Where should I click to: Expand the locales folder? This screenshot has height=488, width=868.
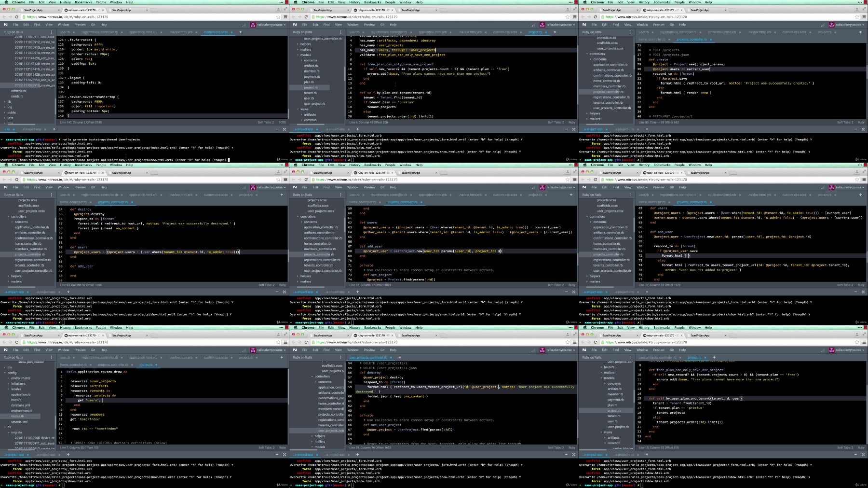point(9,389)
